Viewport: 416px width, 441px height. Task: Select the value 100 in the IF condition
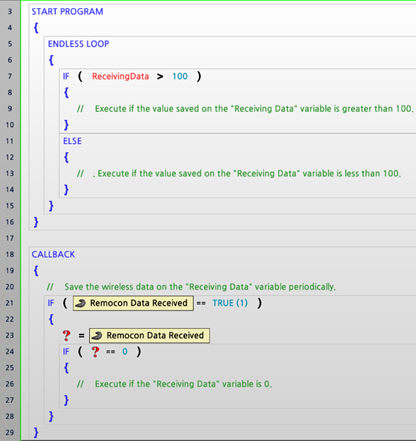[180, 76]
